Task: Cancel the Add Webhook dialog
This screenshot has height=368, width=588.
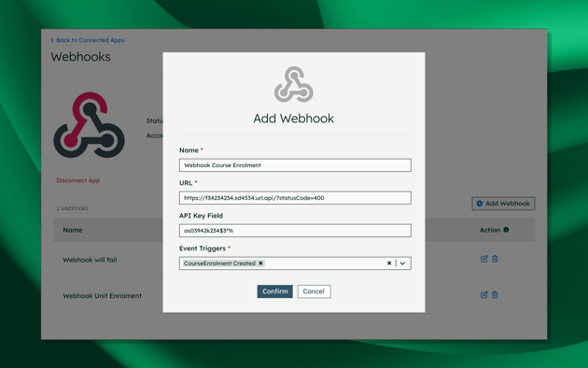Action: click(x=314, y=291)
